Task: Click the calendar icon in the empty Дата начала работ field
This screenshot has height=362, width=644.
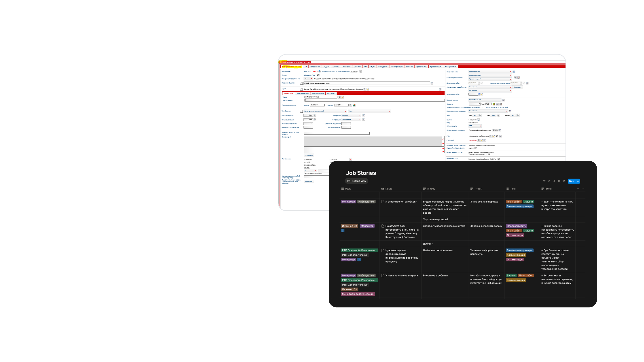Action: coord(479,94)
